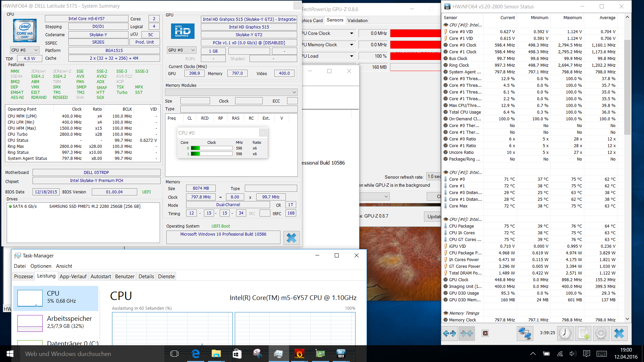The image size is (644, 362).
Task: Click the collapse columns arrows icon
Action: (x=467, y=333)
